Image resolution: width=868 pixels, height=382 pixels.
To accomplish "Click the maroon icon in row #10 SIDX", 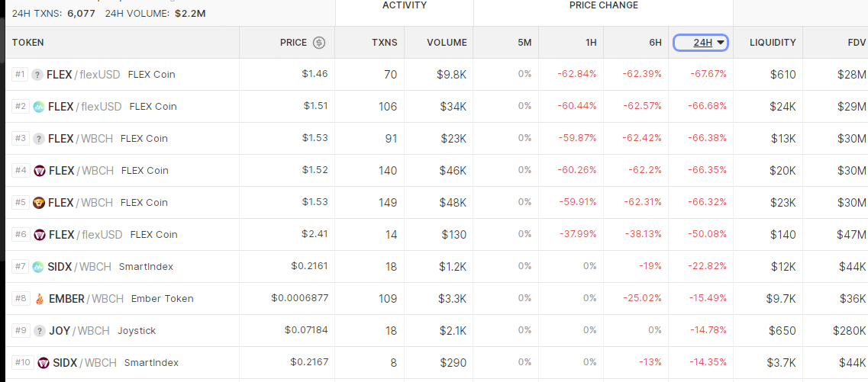I will pos(44,363).
